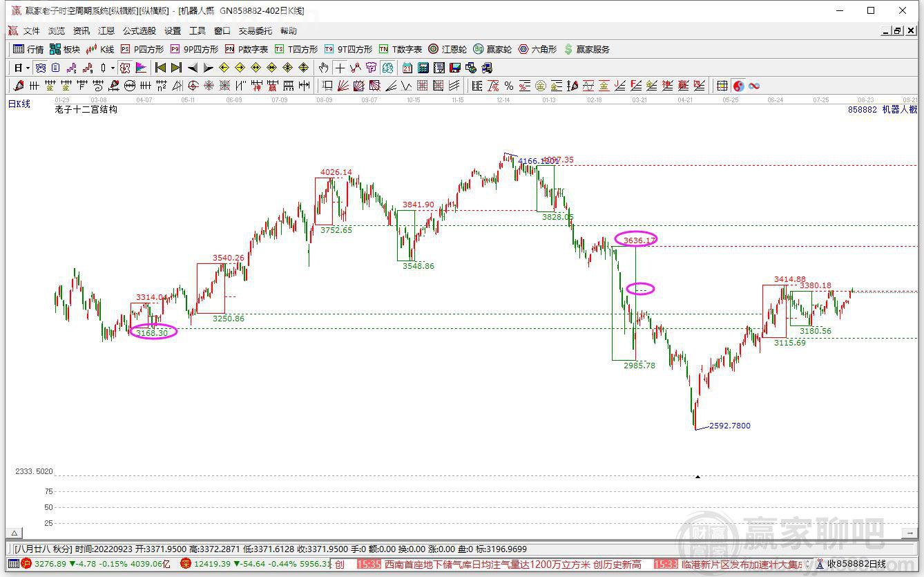Image resolution: width=924 pixels, height=577 pixels.
Task: Open the grid table icon beside yin-yang
Action: [722, 86]
